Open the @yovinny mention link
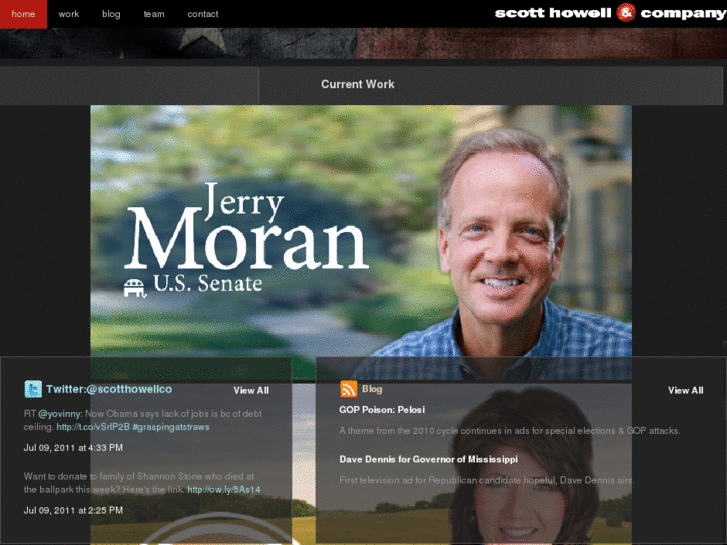This screenshot has height=545, width=727. 60,414
